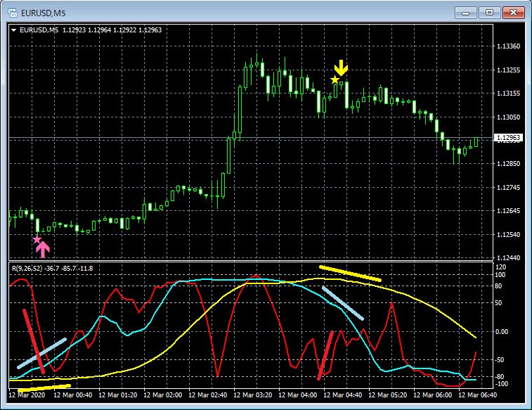Click the EURUSD,M5 chart window icon
The height and width of the screenshot is (410, 532).
point(13,13)
